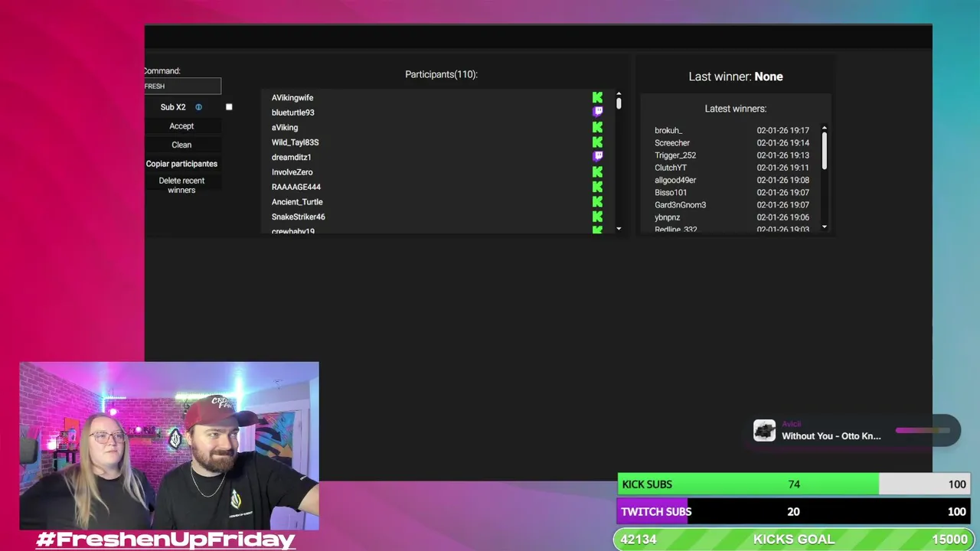Click winner brokuh_ in latest winners

(x=668, y=131)
